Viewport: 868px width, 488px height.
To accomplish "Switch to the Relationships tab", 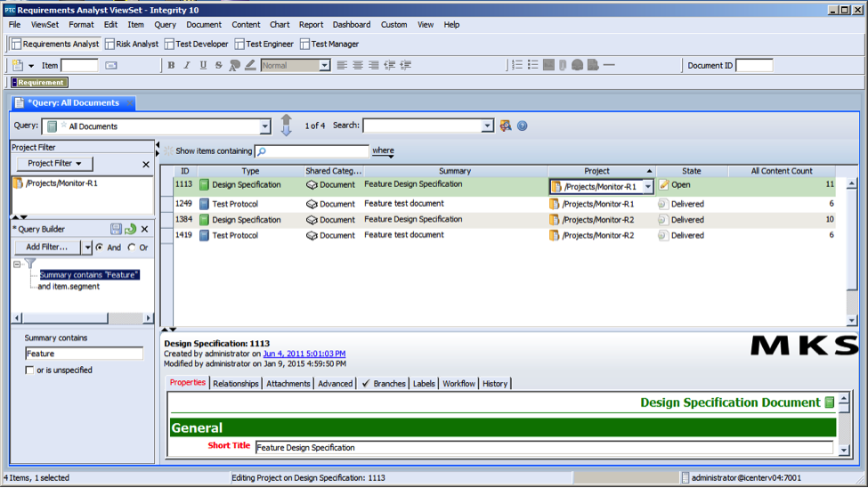I will pos(235,383).
